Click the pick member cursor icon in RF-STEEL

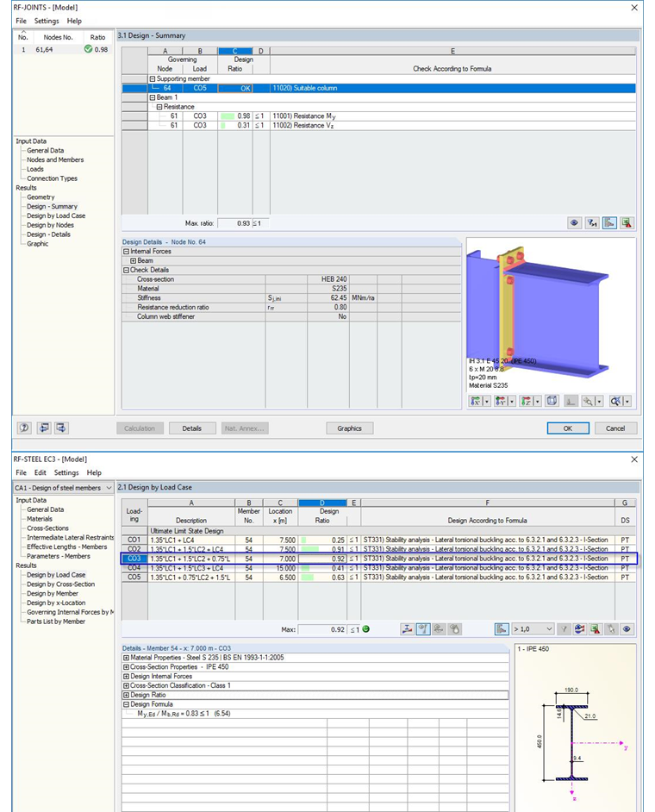(x=612, y=629)
